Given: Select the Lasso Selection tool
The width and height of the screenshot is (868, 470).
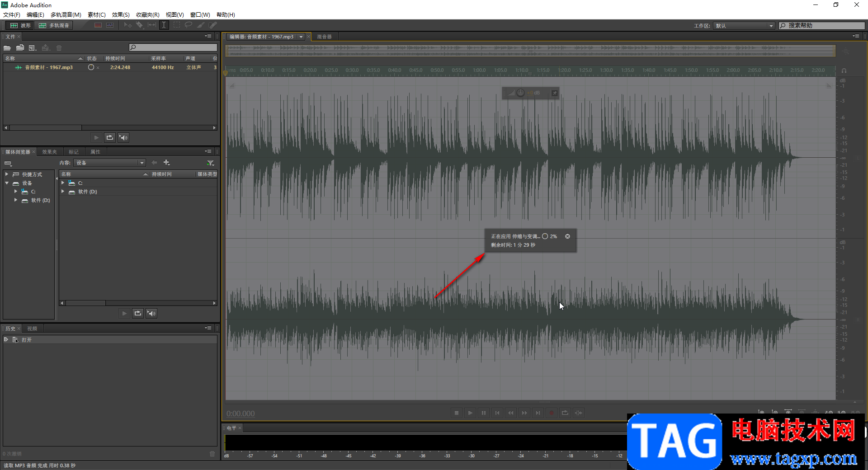Looking at the screenshot, I should [x=189, y=25].
